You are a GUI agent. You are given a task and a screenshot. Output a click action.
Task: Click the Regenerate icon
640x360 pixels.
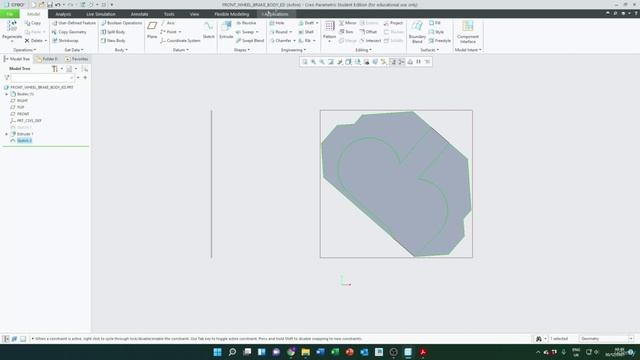12,27
